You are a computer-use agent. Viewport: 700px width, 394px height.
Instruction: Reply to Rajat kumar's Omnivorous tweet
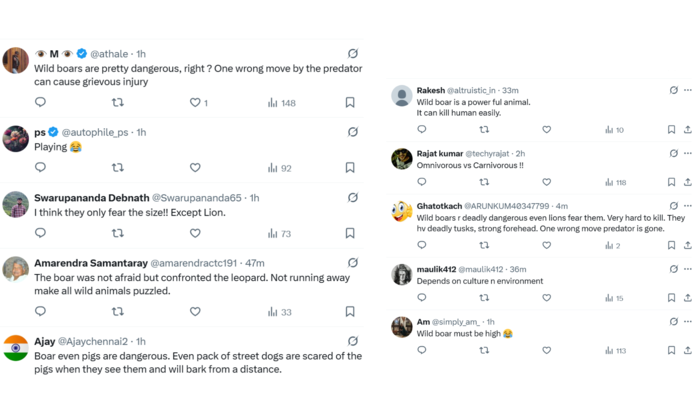[422, 182]
